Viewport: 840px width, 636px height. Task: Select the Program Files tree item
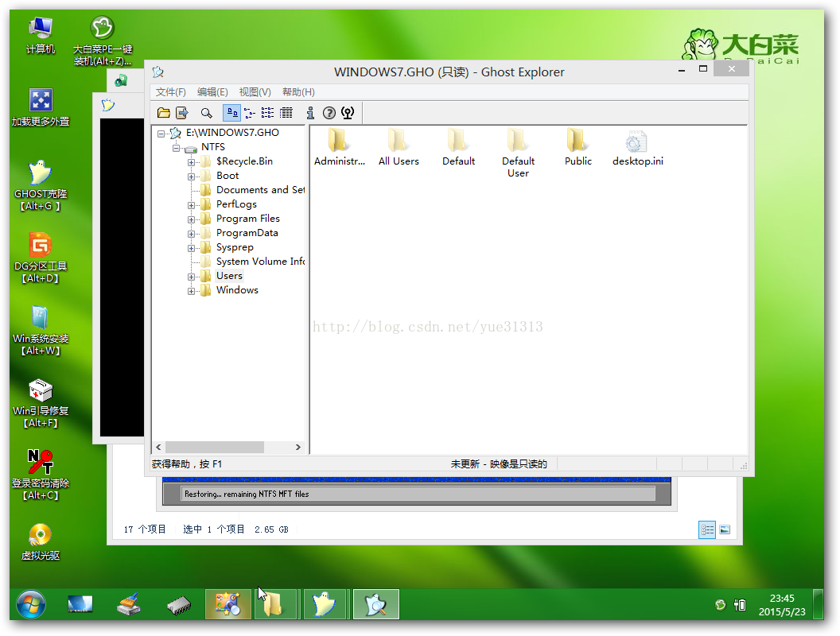click(248, 219)
